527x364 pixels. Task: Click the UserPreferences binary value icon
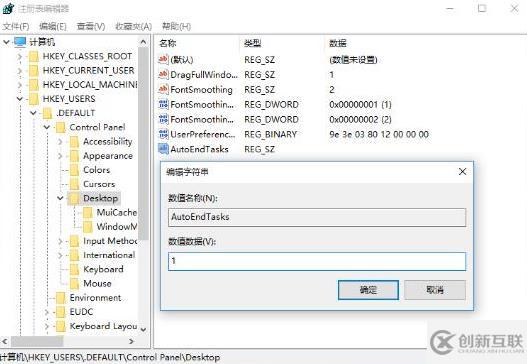click(x=163, y=134)
